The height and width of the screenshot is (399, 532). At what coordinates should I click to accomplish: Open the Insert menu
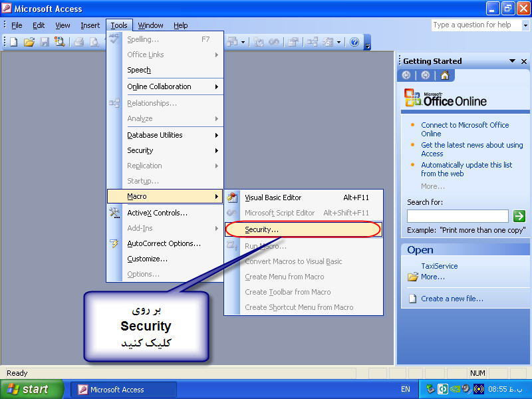click(x=90, y=25)
